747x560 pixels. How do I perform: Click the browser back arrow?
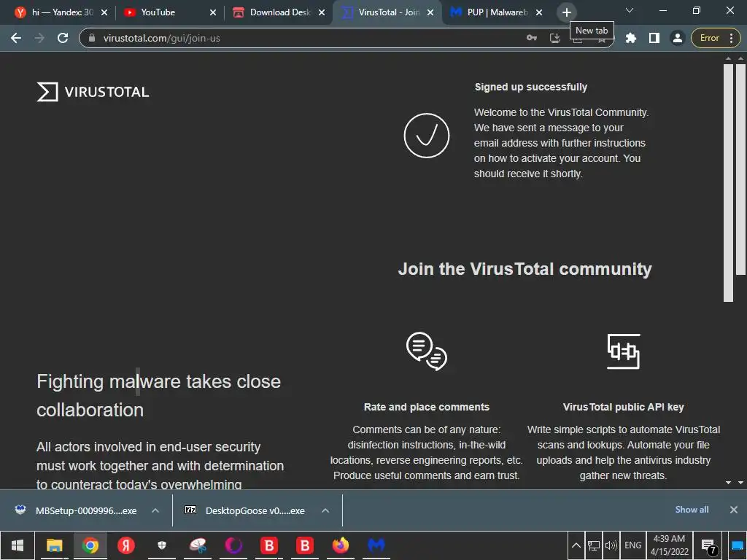click(x=16, y=38)
